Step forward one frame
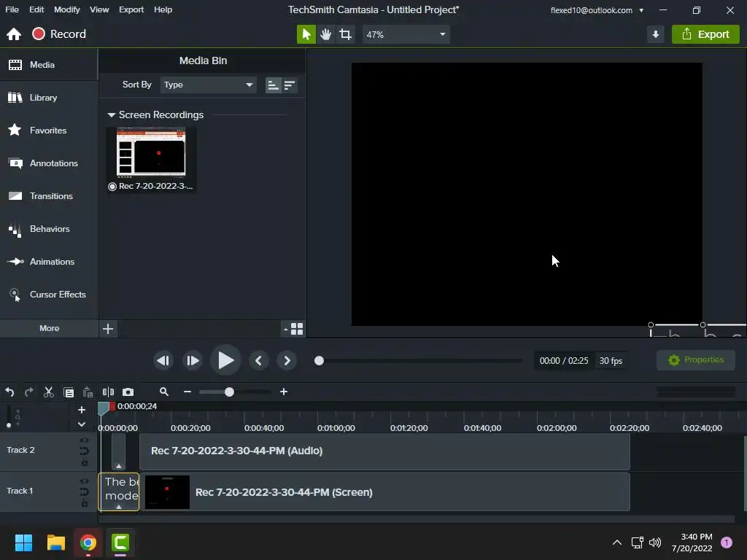 (193, 360)
